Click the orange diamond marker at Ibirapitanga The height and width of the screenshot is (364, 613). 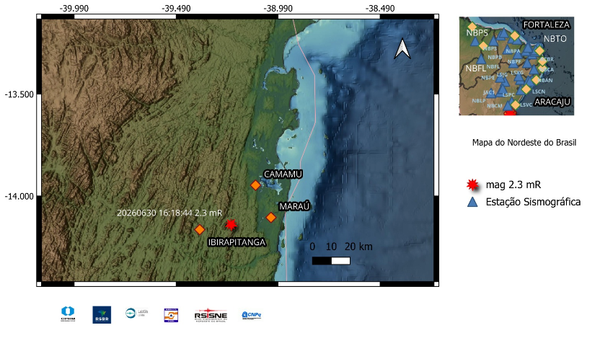coord(200,229)
